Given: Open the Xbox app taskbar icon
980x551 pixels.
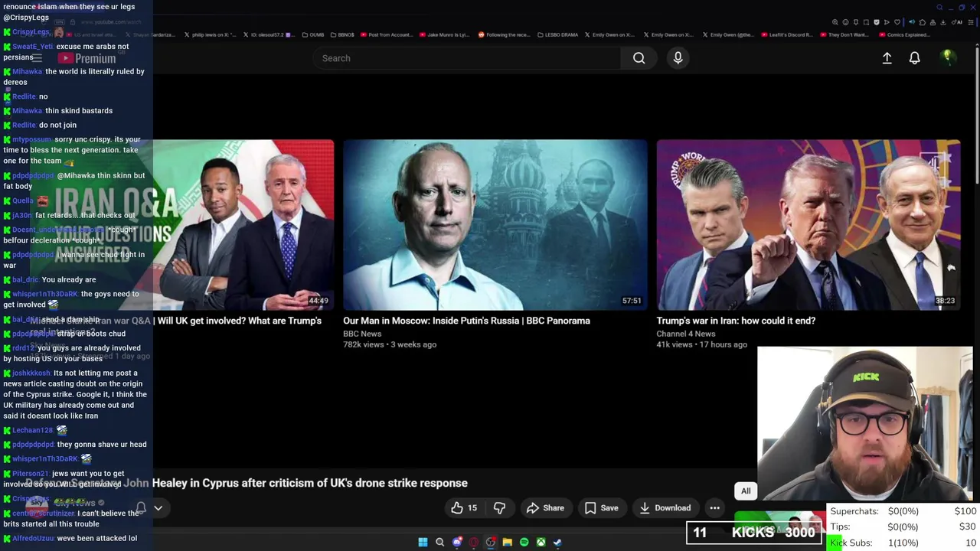Looking at the screenshot, I should click(x=541, y=543).
